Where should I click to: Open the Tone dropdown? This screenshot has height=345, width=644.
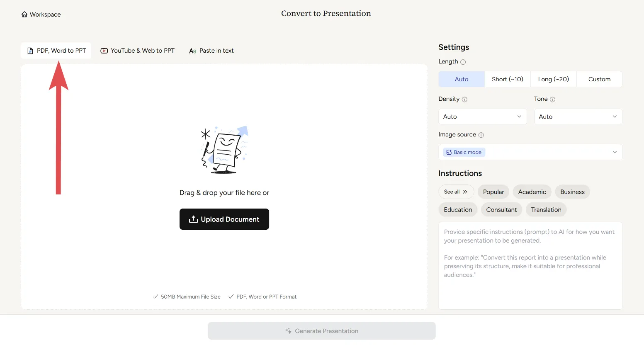tap(578, 117)
